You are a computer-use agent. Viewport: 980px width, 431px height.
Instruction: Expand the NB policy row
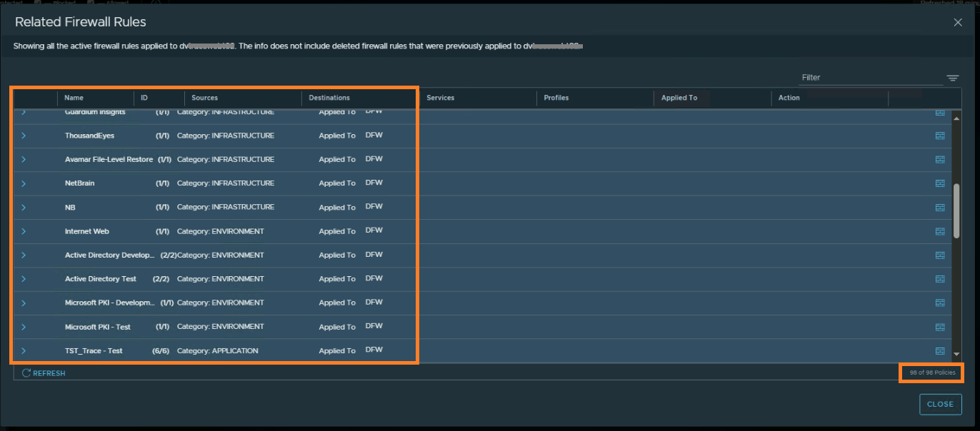[x=24, y=208]
